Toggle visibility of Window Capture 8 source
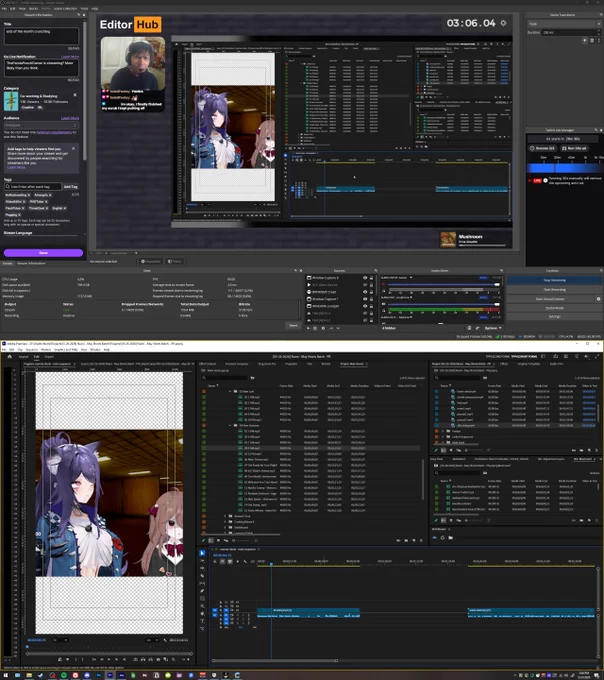This screenshot has width=604, height=680. point(365,278)
